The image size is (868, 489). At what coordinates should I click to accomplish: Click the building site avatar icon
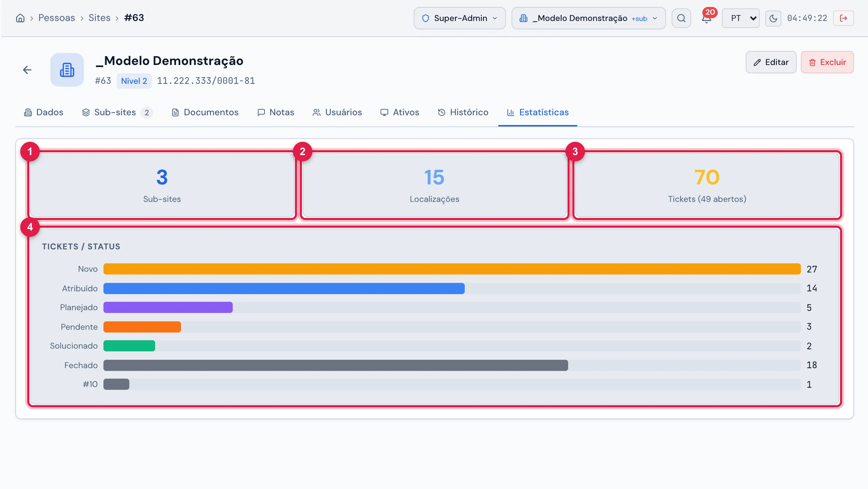tap(67, 70)
